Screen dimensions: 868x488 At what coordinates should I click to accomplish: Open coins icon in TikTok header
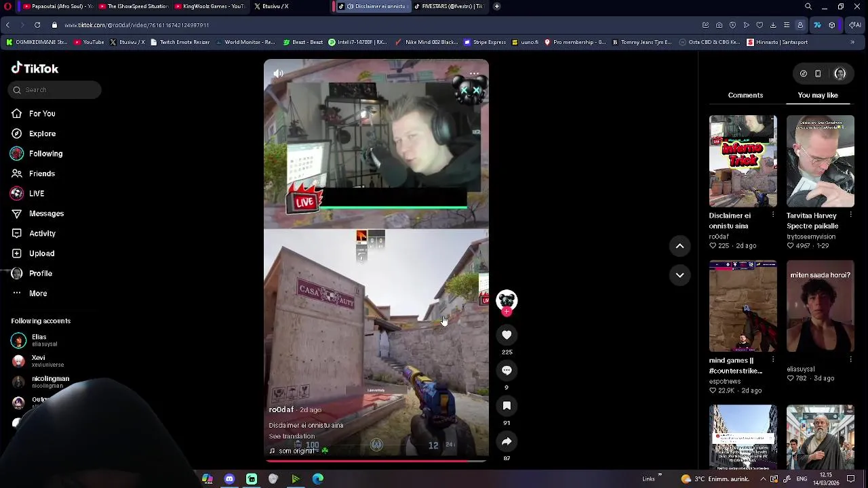(x=803, y=73)
